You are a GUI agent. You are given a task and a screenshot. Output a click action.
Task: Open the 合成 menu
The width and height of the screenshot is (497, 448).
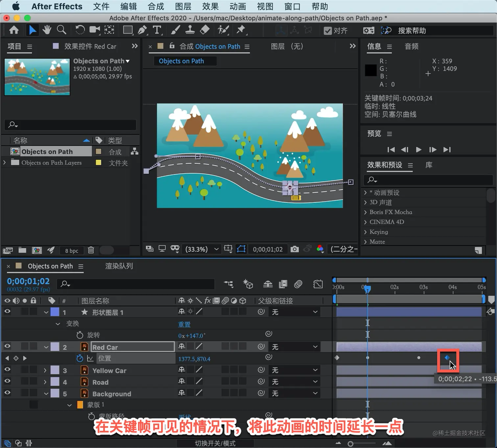coord(156,7)
